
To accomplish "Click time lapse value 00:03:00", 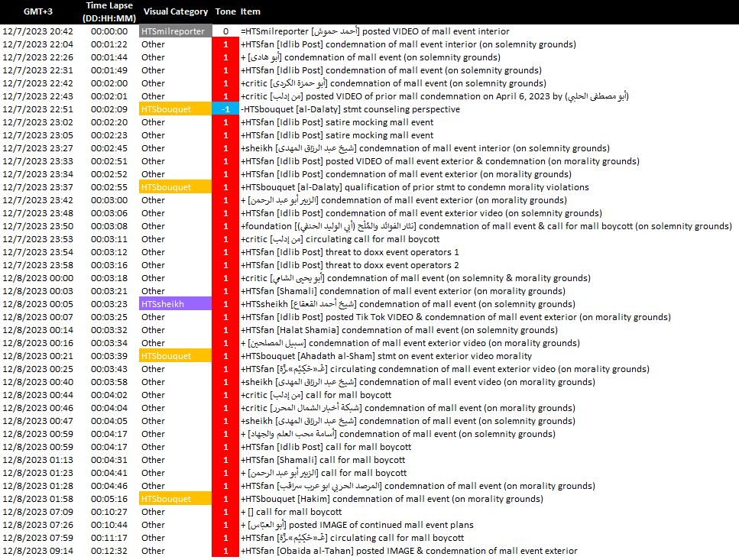I will coord(109,200).
